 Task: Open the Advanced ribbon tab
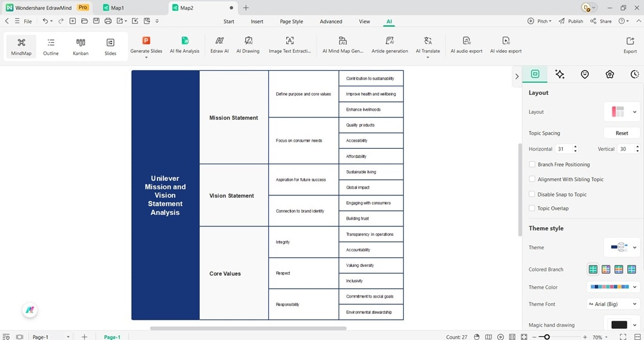point(331,21)
